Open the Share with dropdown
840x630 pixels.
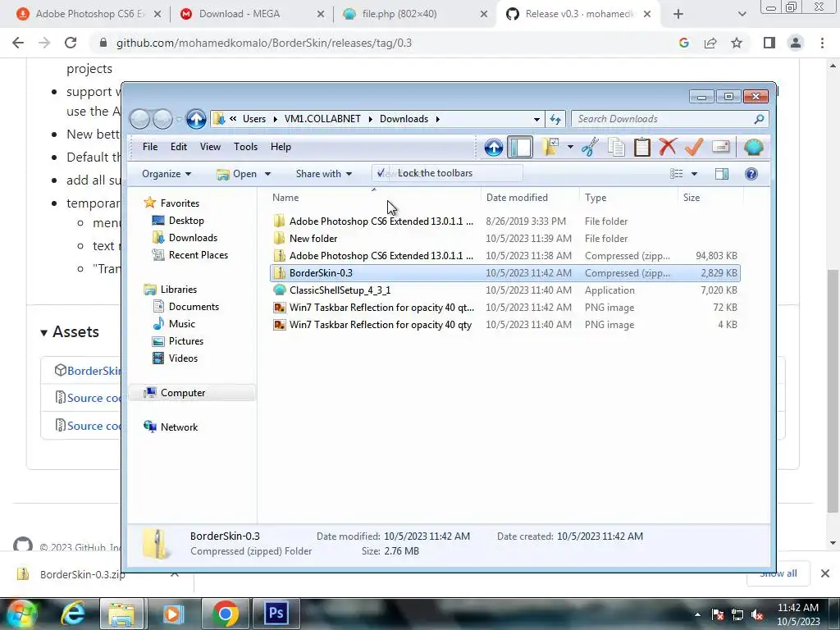point(323,174)
